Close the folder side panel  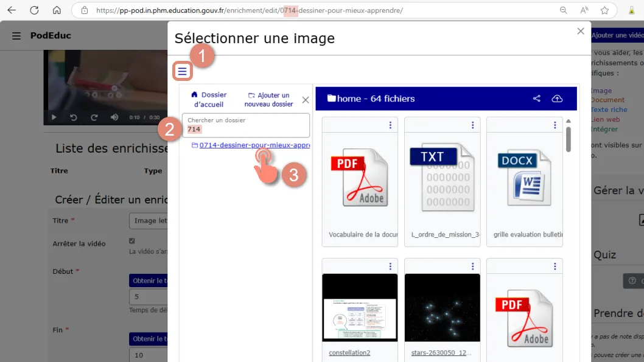[305, 100]
